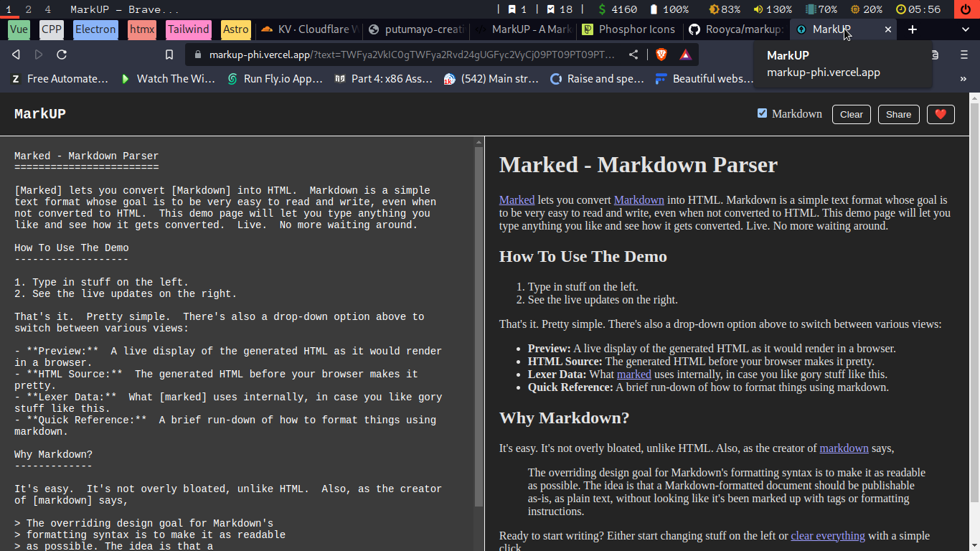Switch to the htmx pinned tab
The image size is (980, 551).
tap(142, 29)
